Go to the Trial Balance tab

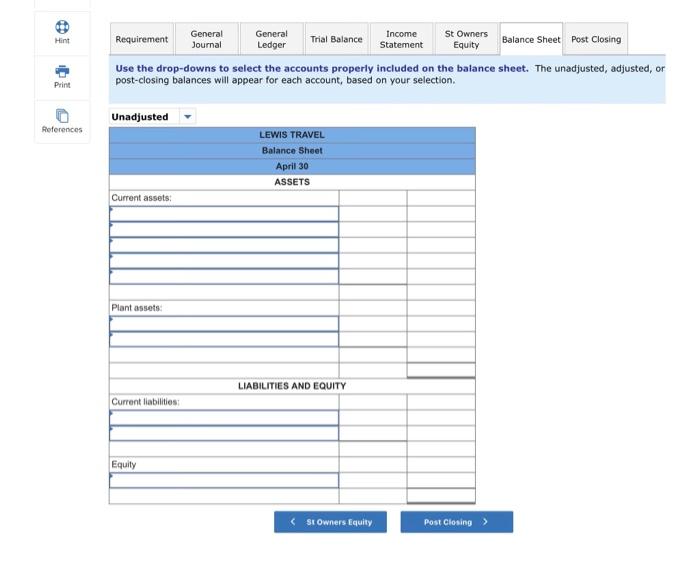click(336, 39)
